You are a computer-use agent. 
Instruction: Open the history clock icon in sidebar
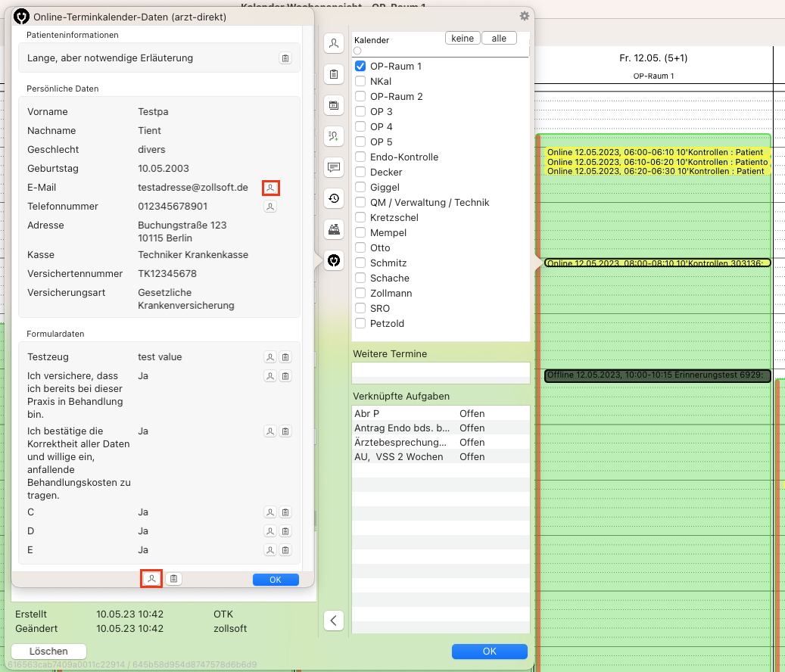pos(334,198)
